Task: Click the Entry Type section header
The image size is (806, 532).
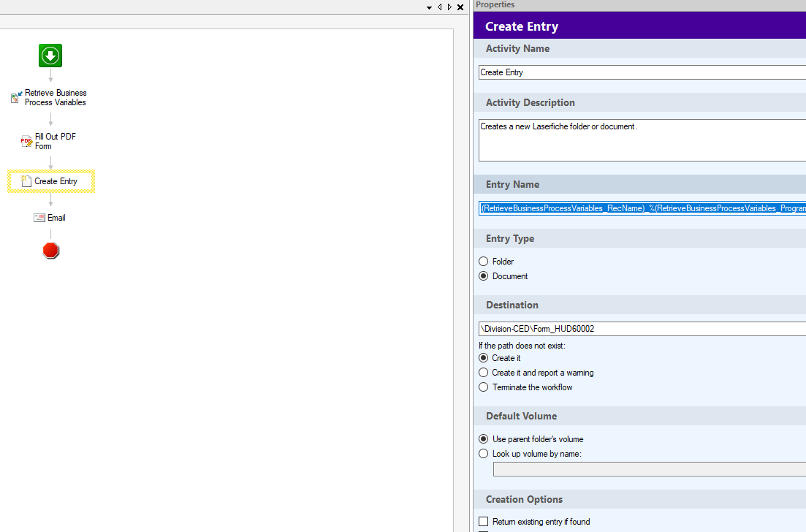Action: click(x=639, y=238)
